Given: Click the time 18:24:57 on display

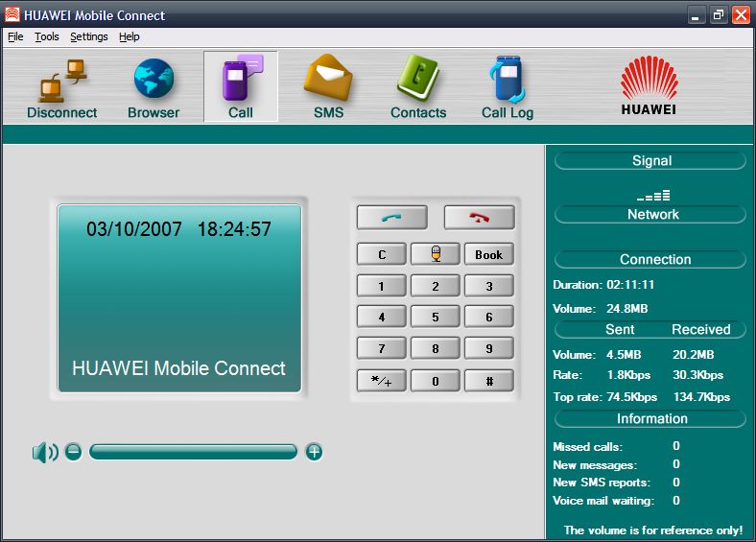Looking at the screenshot, I should click(x=234, y=228).
